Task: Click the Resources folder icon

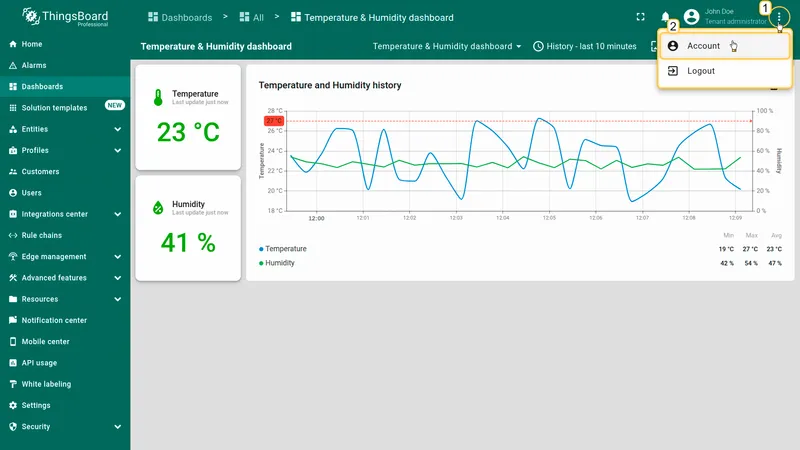Action: (13, 299)
